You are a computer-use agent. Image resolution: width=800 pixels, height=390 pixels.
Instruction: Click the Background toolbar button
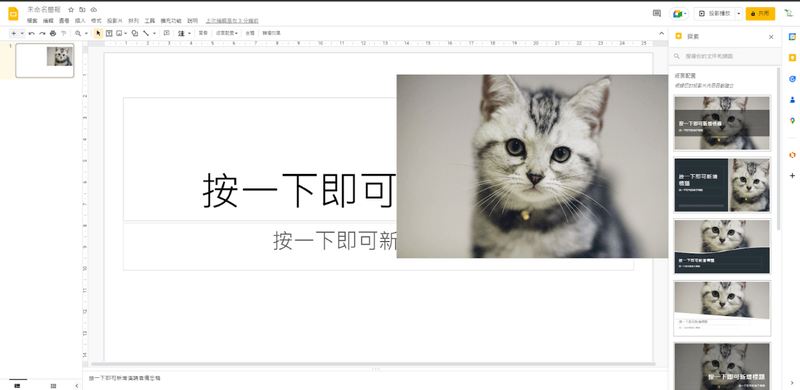click(x=203, y=33)
